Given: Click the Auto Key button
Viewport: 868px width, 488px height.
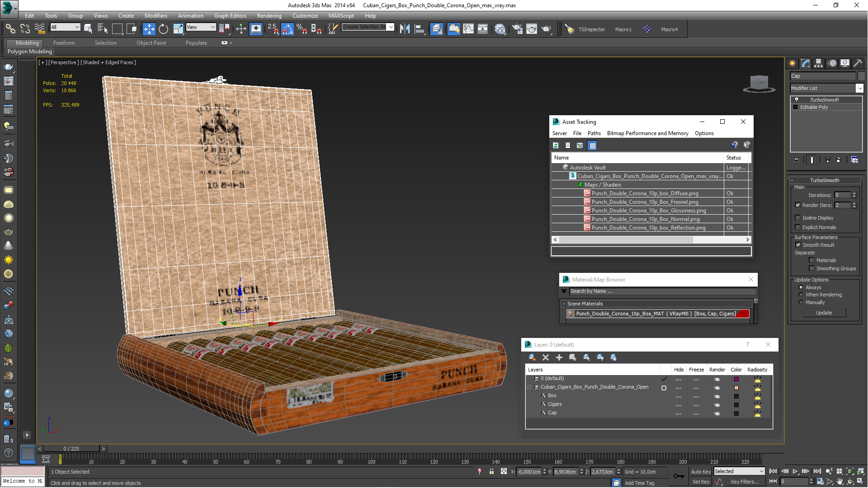Looking at the screenshot, I should coord(701,472).
